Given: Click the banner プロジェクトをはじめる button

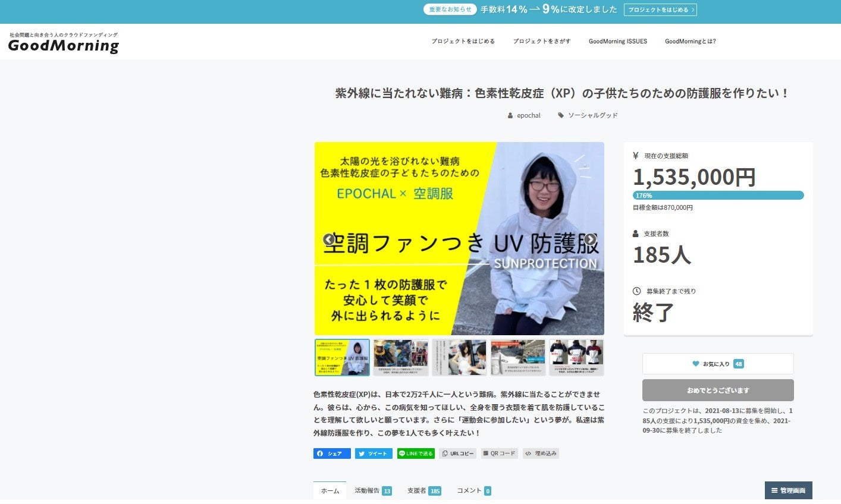Looking at the screenshot, I should click(x=660, y=10).
